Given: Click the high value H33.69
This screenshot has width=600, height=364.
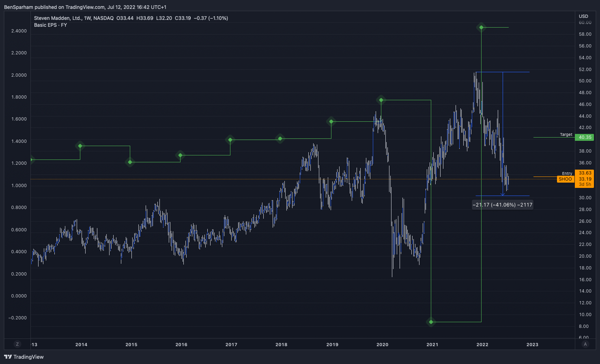Looking at the screenshot, I should pos(145,18).
